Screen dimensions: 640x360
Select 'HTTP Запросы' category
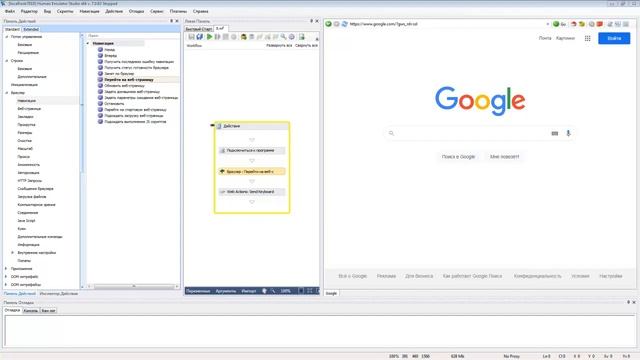pyautogui.click(x=29, y=181)
